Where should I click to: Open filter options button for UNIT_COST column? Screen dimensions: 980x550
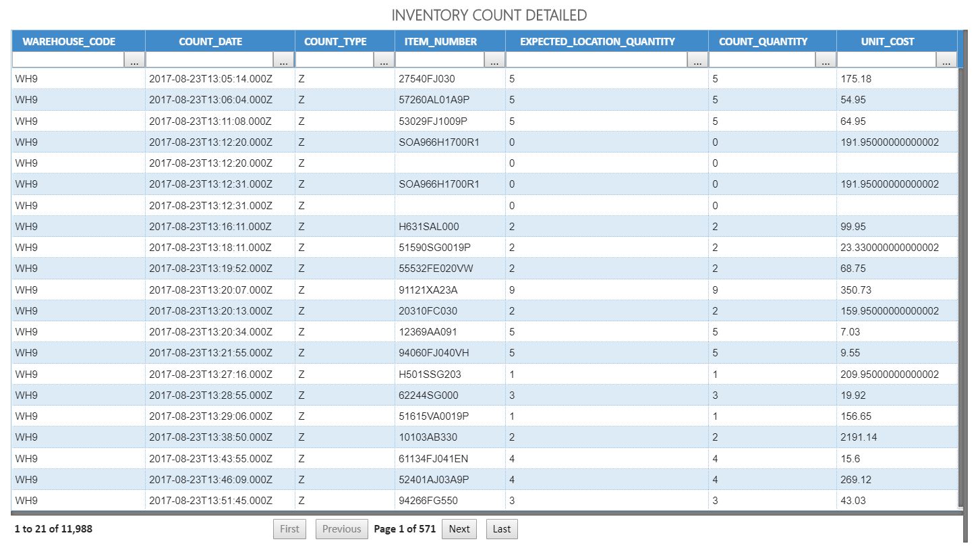[946, 61]
